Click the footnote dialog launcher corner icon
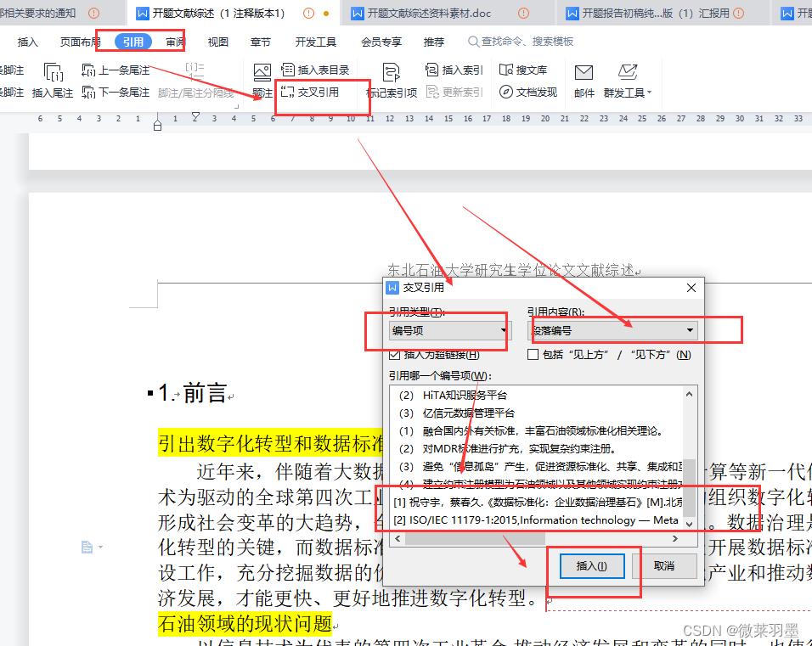 tap(237, 106)
